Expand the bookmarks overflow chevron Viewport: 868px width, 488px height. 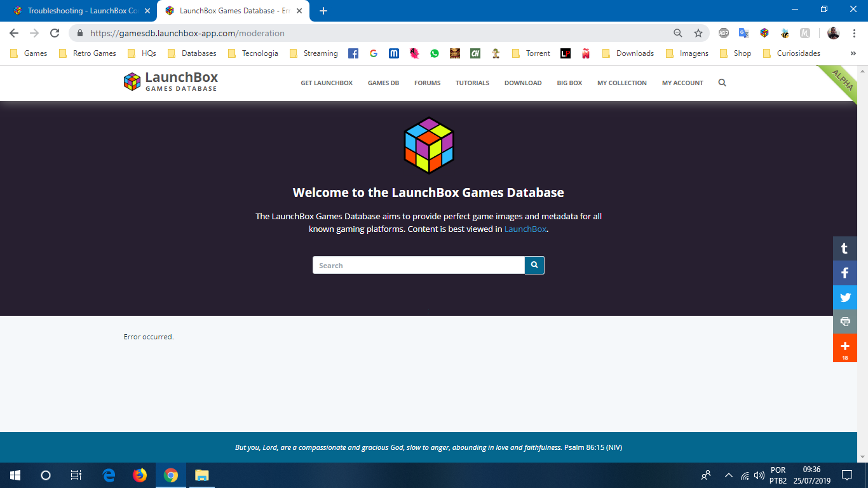click(x=853, y=53)
